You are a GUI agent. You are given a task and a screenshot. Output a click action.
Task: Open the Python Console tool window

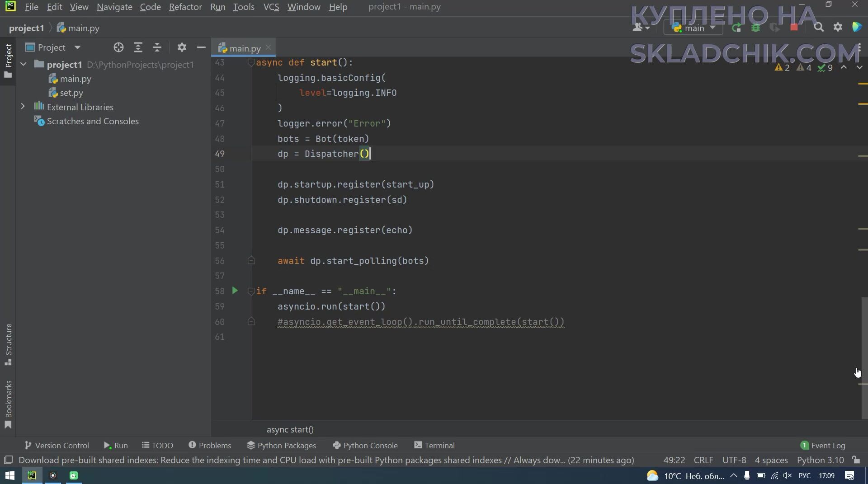(365, 445)
